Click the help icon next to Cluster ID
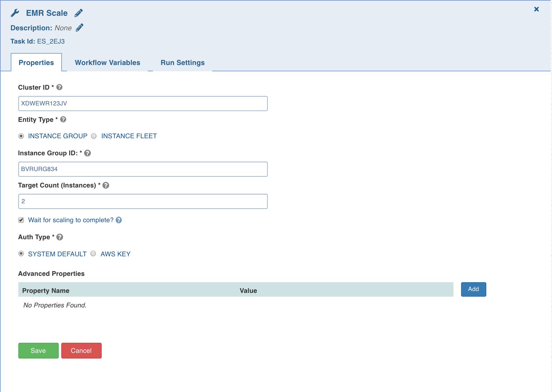Screen dimensions: 552x392 (x=59, y=87)
